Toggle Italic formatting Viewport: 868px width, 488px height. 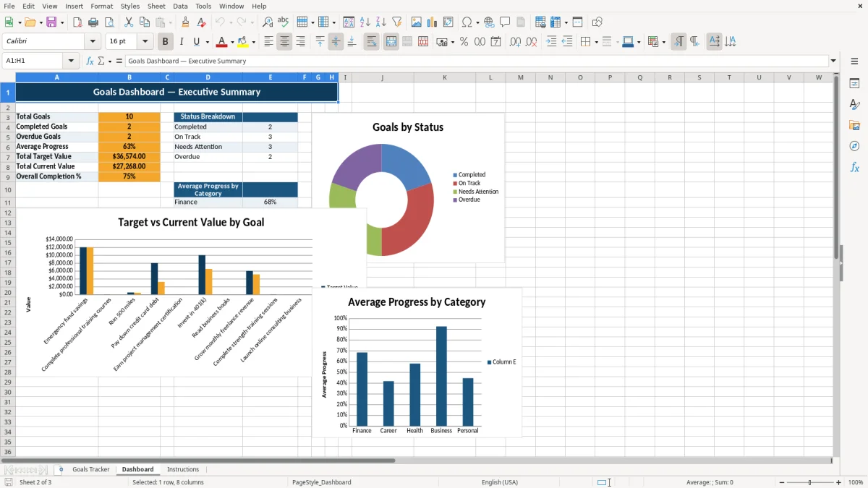[182, 42]
